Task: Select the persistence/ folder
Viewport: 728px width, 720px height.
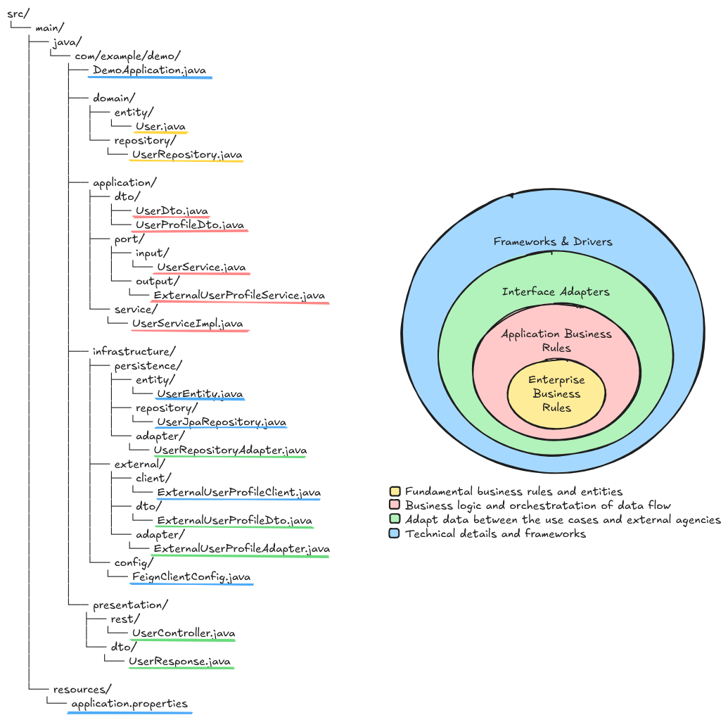Action: click(148, 366)
